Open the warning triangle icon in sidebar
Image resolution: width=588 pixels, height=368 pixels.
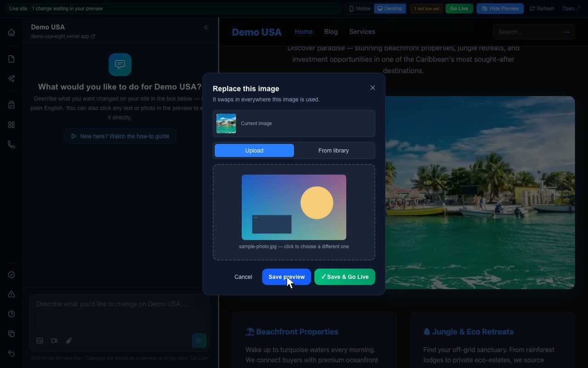coord(11,294)
